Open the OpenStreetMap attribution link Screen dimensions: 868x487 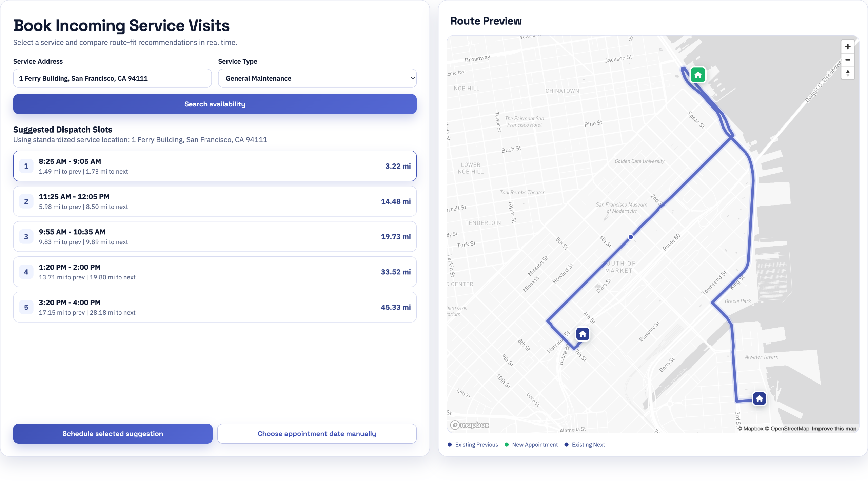point(789,429)
